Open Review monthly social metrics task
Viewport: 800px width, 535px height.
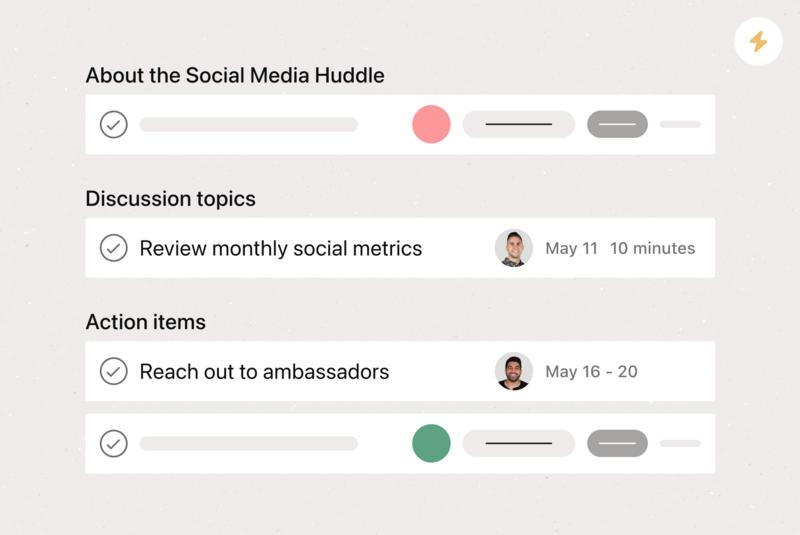281,248
